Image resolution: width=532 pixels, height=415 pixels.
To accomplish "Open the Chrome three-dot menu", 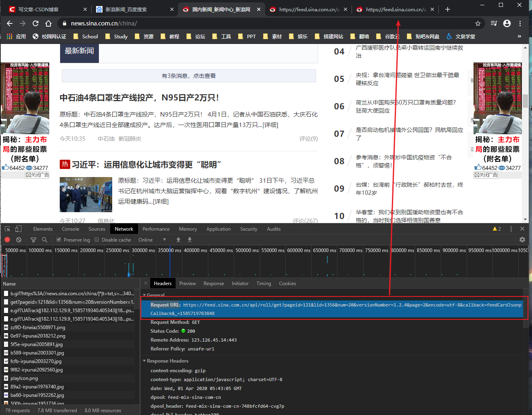I will click(x=520, y=23).
